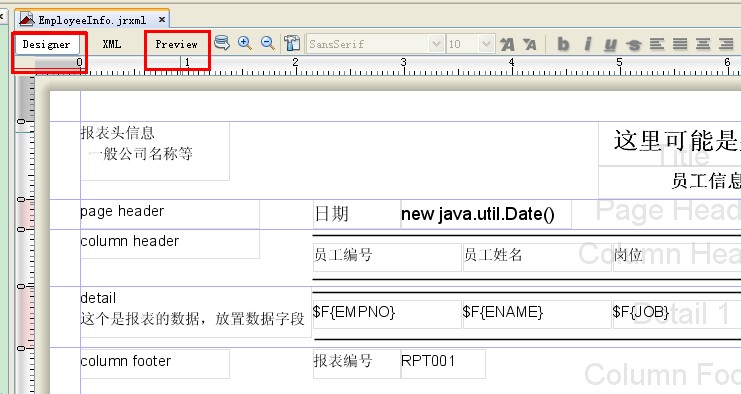The image size is (741, 394).
Task: Select the 员工信息 subtitle element
Action: [670, 182]
